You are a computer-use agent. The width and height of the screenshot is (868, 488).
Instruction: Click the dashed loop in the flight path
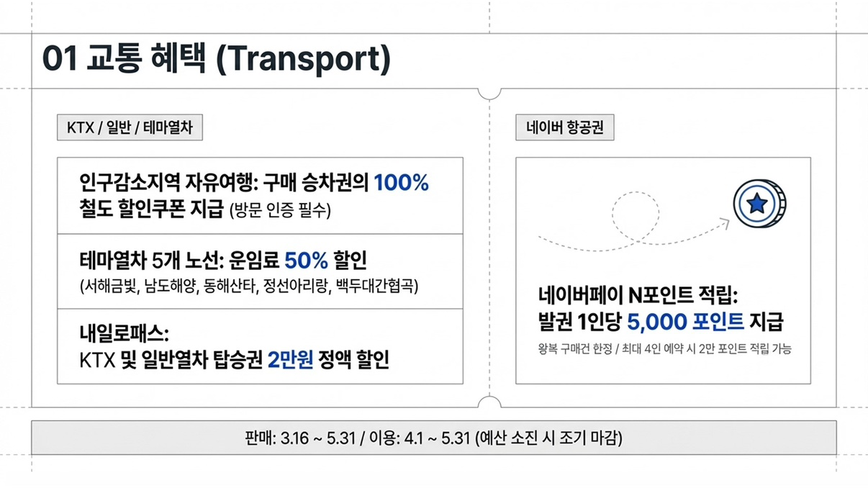(x=635, y=214)
